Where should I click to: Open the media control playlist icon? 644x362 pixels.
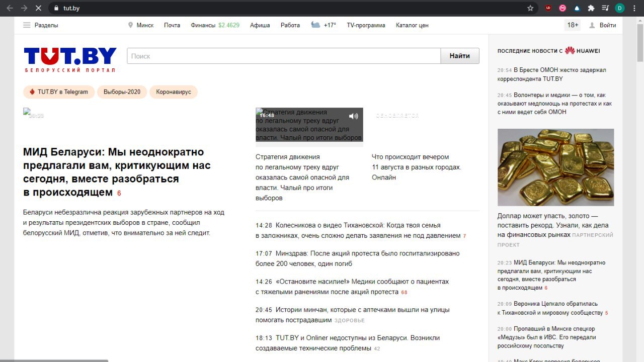[x=605, y=8]
